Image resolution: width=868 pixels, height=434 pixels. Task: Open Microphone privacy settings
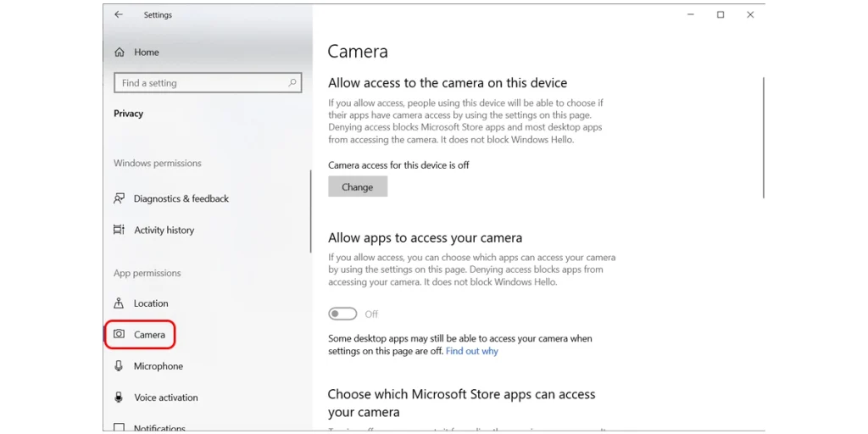(158, 366)
